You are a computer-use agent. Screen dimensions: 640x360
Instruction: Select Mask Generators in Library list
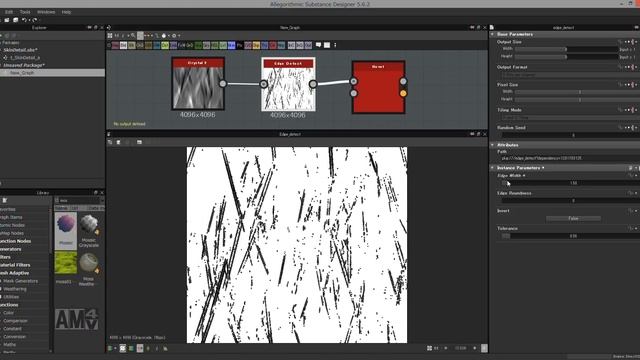(x=20, y=281)
